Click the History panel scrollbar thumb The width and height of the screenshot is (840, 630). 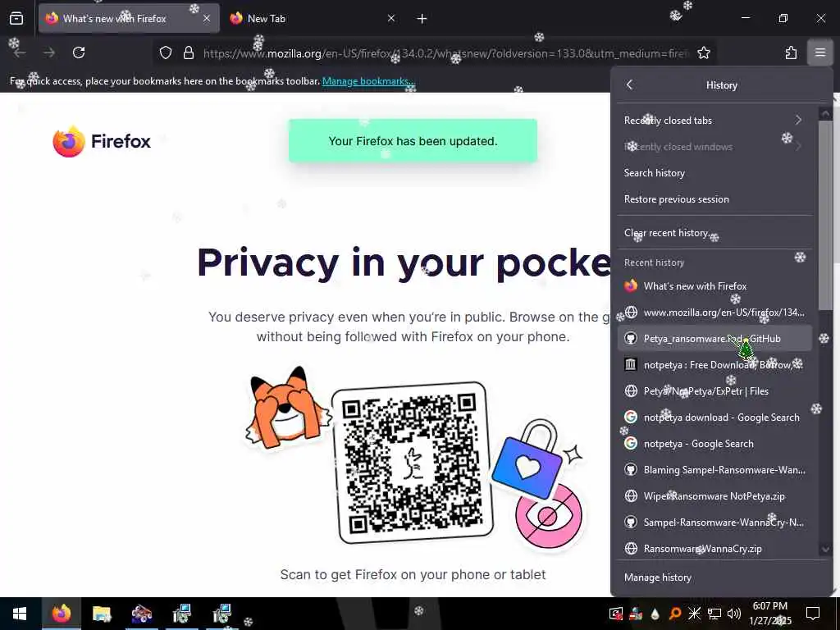click(x=825, y=214)
